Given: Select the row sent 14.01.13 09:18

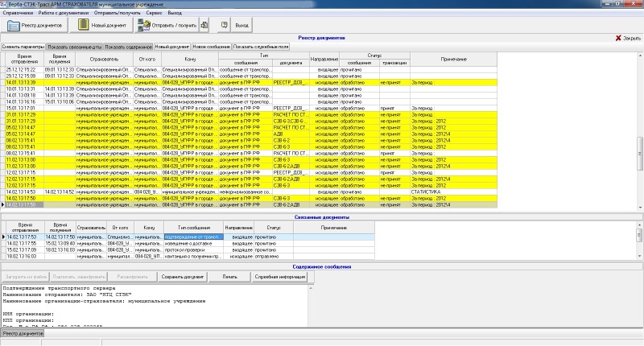Looking at the screenshot, I should tap(250, 95).
